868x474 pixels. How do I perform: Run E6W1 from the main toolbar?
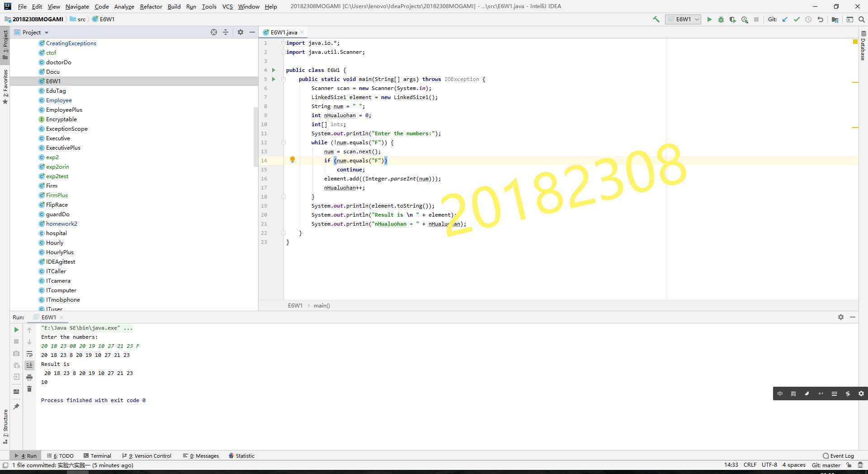coord(709,19)
